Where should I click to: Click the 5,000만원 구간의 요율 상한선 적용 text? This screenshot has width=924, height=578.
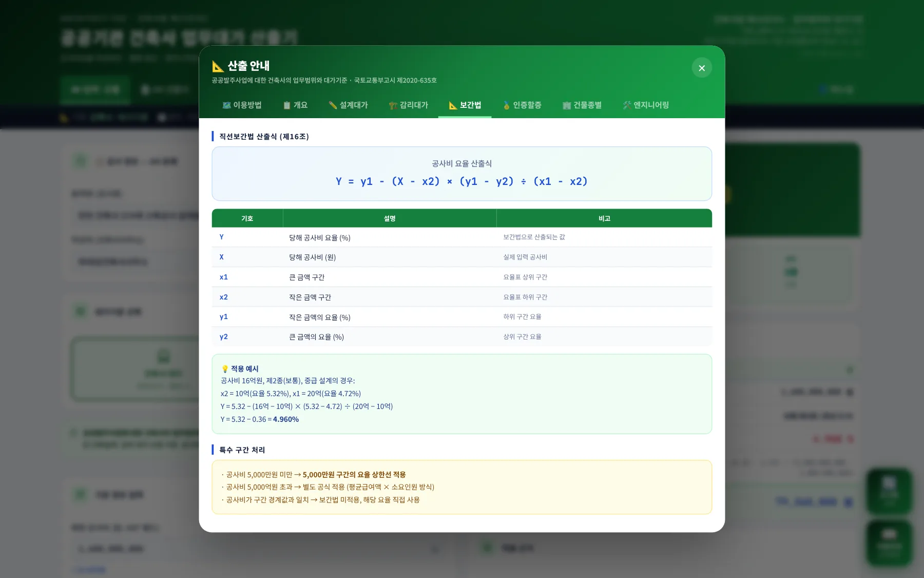coord(354,475)
